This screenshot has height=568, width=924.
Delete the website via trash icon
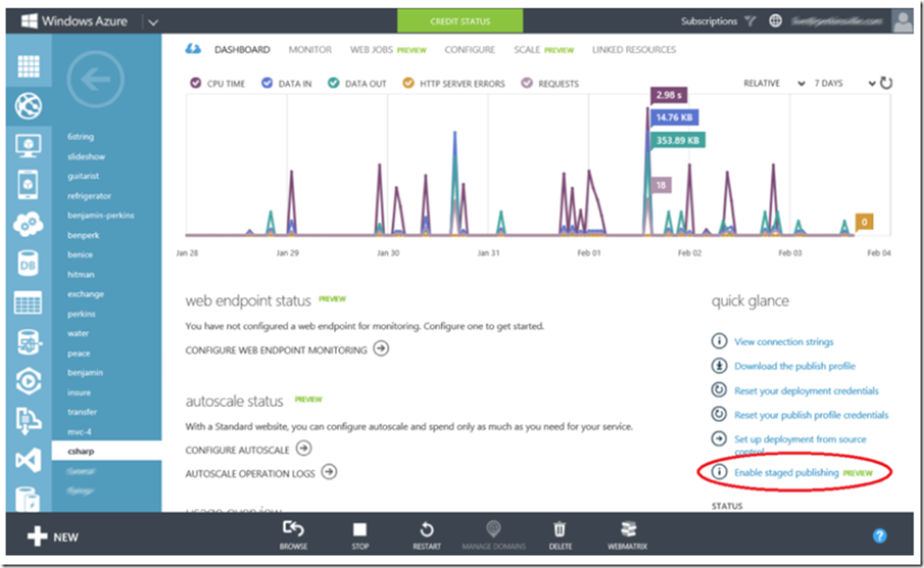(561, 535)
